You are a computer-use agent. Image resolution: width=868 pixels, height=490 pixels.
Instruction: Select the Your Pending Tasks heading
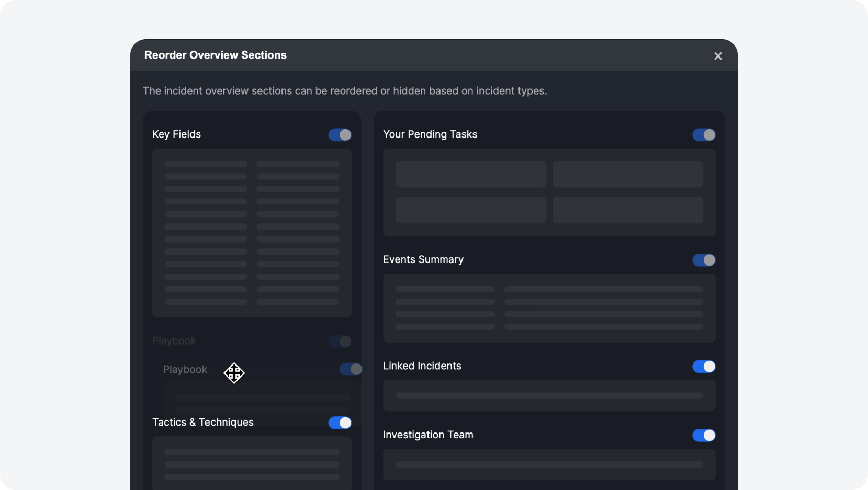430,134
